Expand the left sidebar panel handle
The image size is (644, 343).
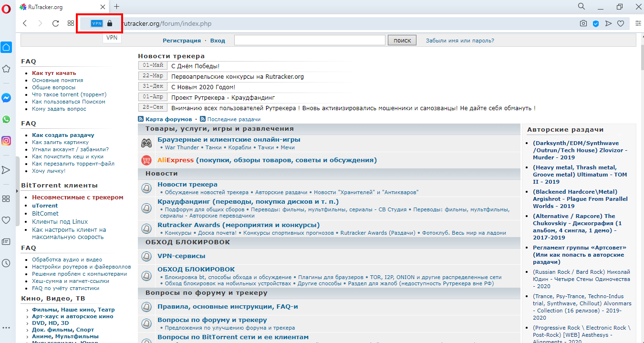(x=17, y=191)
